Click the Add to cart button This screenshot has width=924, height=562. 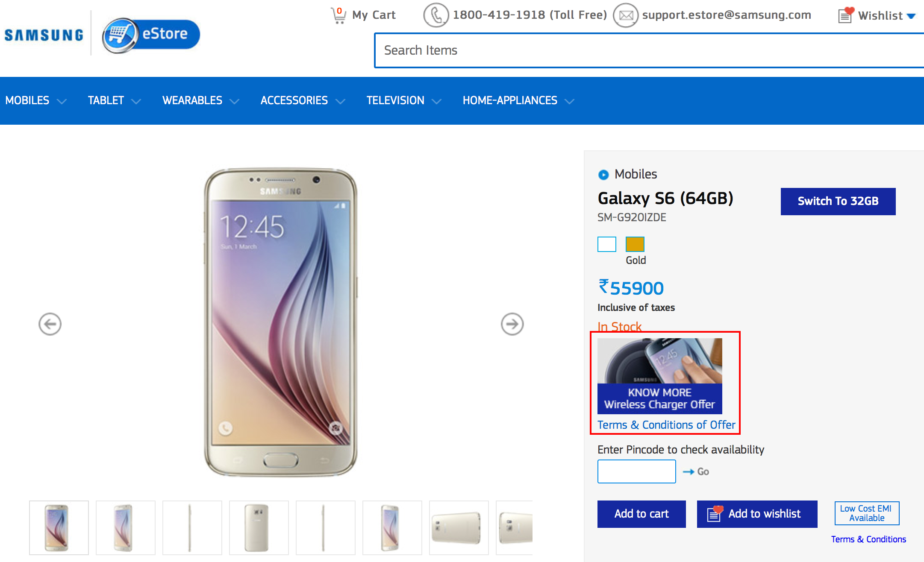click(641, 514)
